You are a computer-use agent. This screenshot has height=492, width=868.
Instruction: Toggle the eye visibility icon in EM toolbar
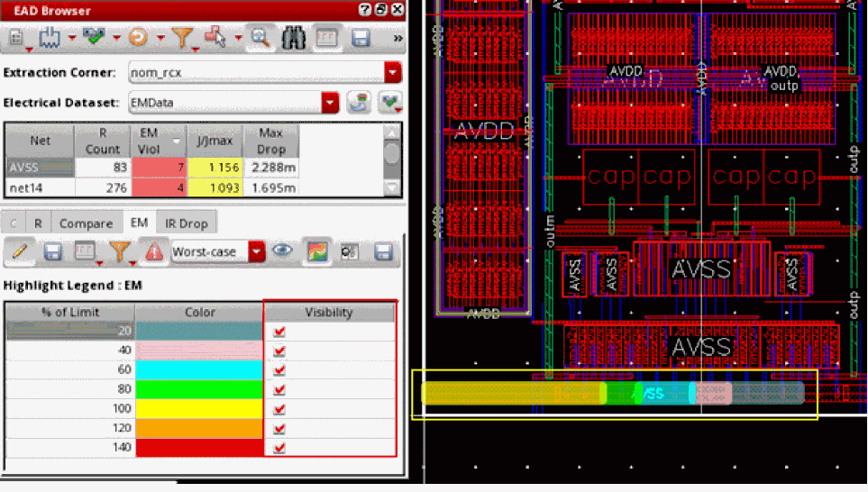(x=283, y=251)
